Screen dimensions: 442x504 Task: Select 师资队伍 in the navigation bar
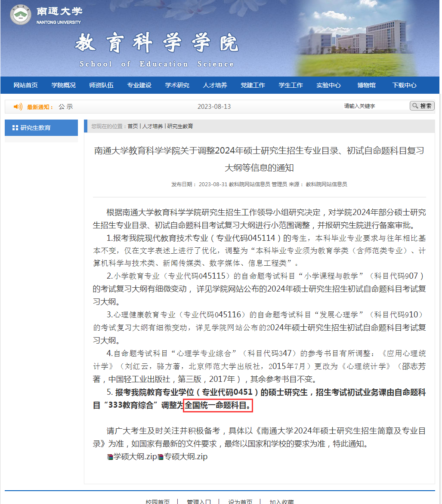[x=101, y=85]
